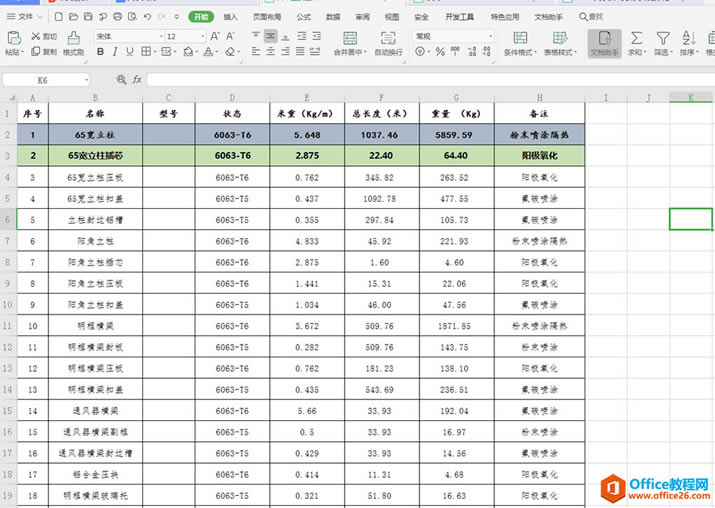
Task: Expand the font name dropdown (宋体)
Action: (x=159, y=36)
